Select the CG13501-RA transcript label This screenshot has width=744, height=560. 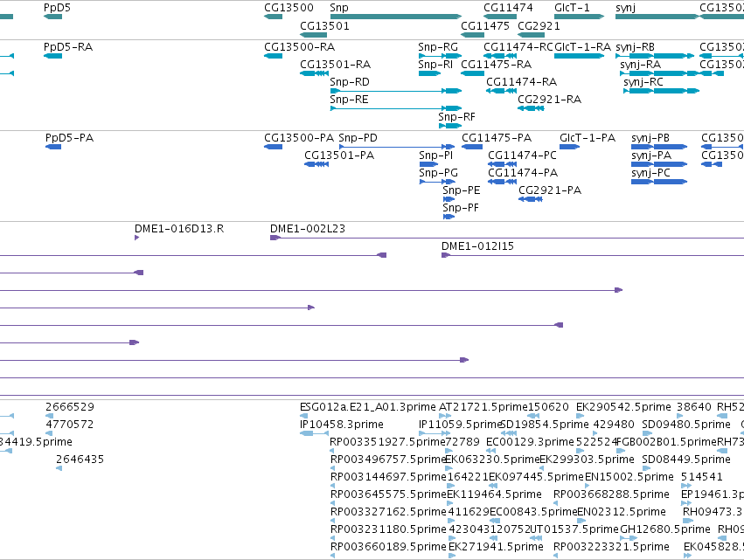click(x=335, y=65)
